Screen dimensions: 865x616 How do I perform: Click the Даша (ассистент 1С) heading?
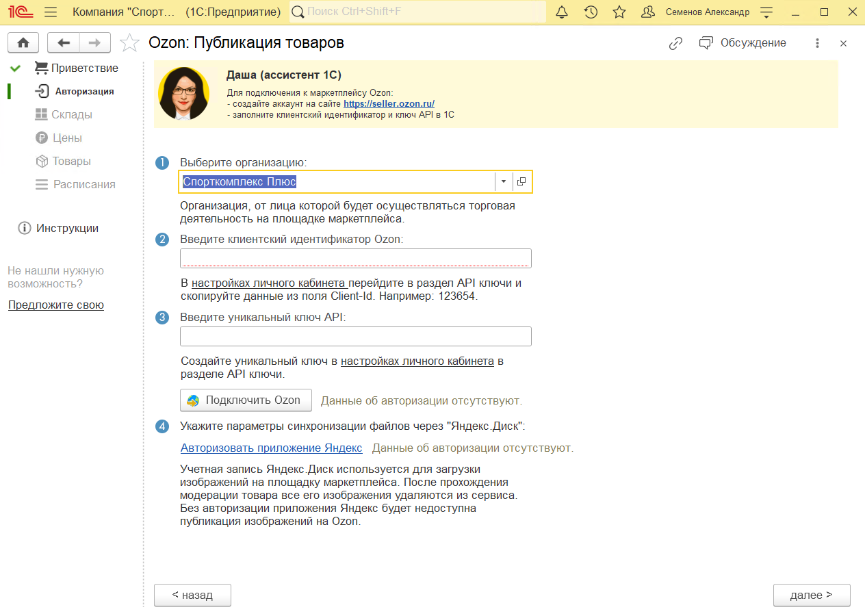tap(284, 75)
